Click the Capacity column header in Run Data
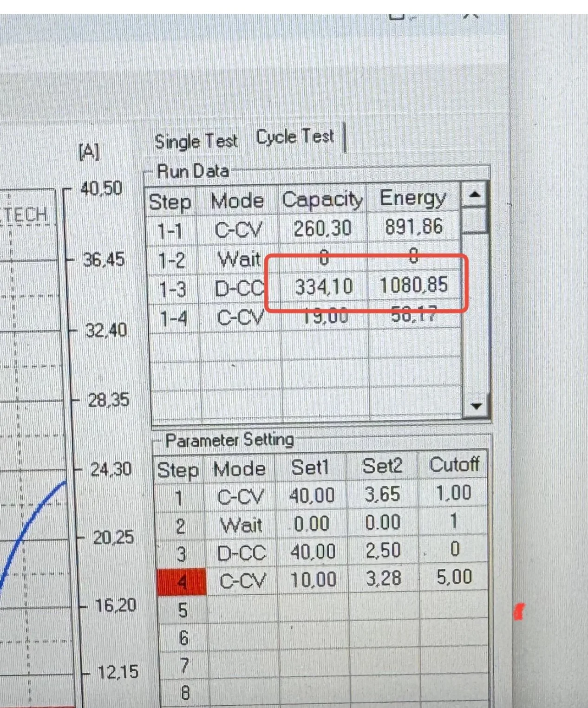The width and height of the screenshot is (588, 708). pyautogui.click(x=322, y=200)
